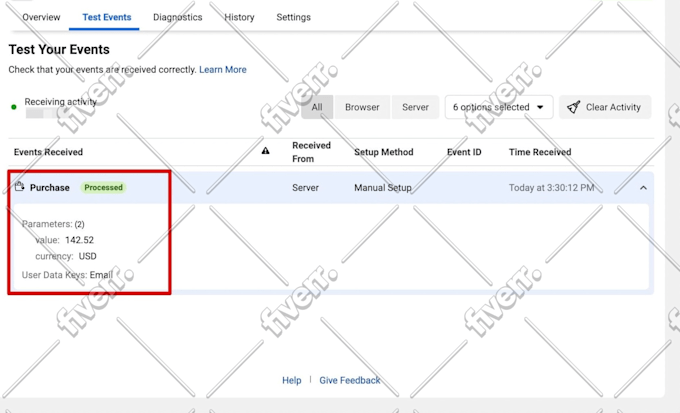Switch to the Diagnostics tab
Viewport: 680px width, 413px height.
pyautogui.click(x=177, y=17)
